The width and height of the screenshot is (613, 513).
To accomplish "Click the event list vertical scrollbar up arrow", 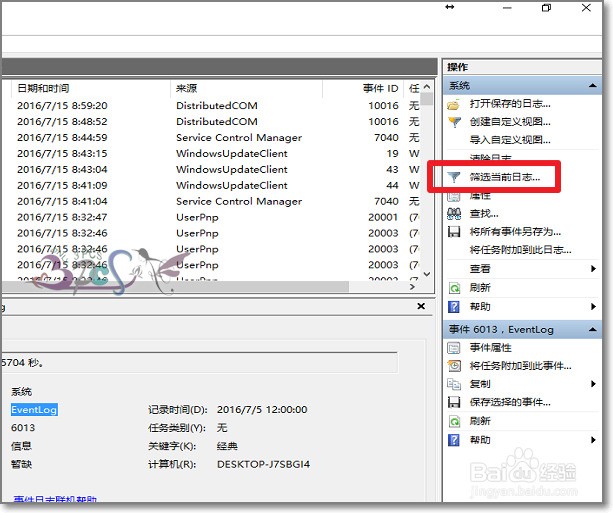I will (x=427, y=86).
